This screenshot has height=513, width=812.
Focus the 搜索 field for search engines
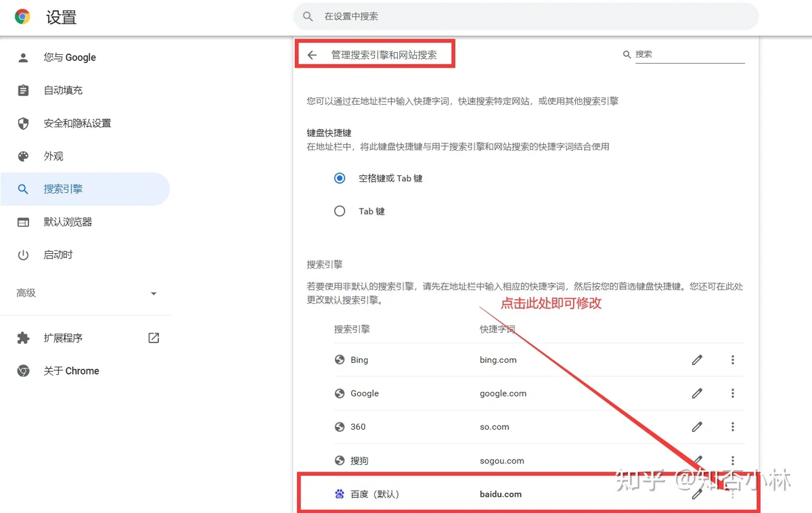(690, 54)
